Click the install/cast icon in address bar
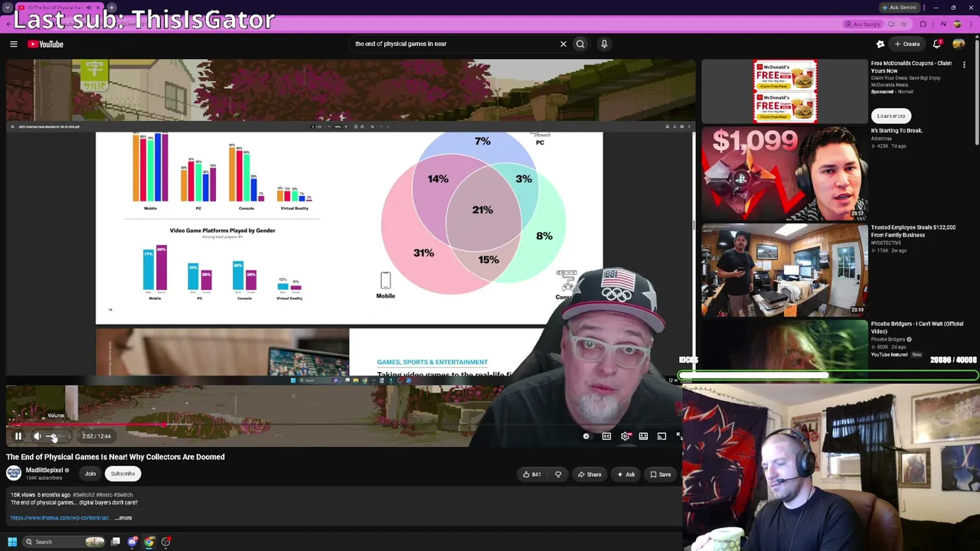Image resolution: width=980 pixels, height=551 pixels. pos(891,24)
